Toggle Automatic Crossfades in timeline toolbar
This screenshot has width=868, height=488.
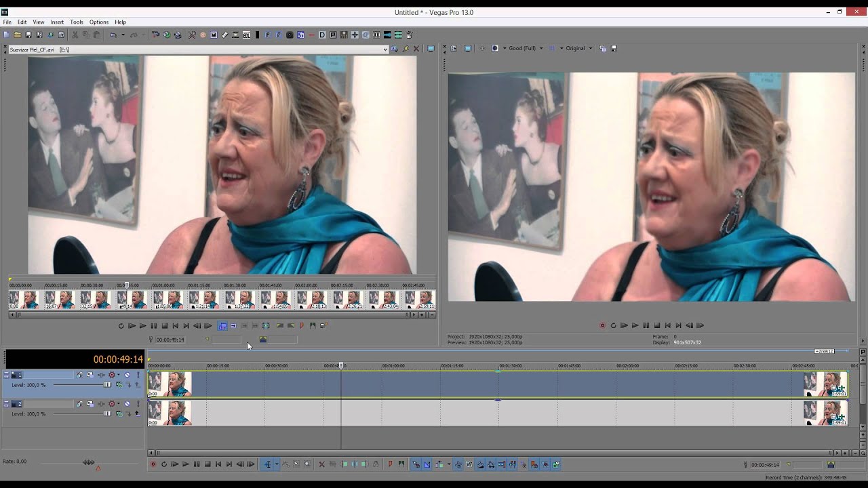coord(427,464)
